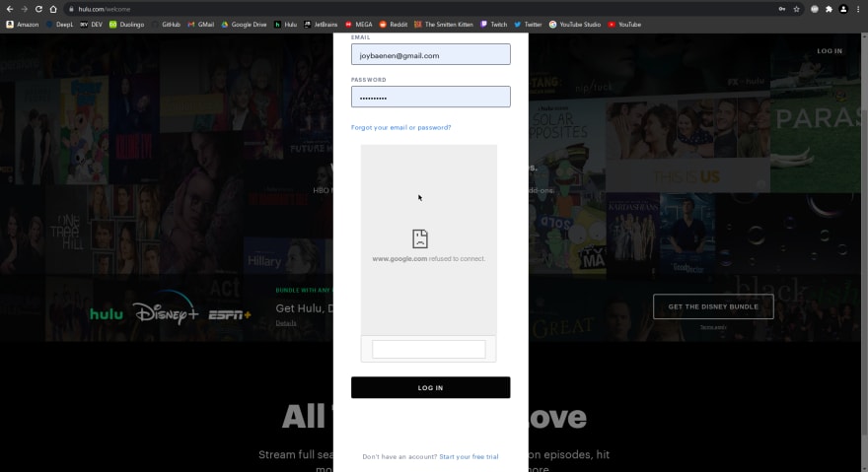Viewport: 868px width, 472px height.
Task: Reload the Hulu page
Action: pos(38,9)
